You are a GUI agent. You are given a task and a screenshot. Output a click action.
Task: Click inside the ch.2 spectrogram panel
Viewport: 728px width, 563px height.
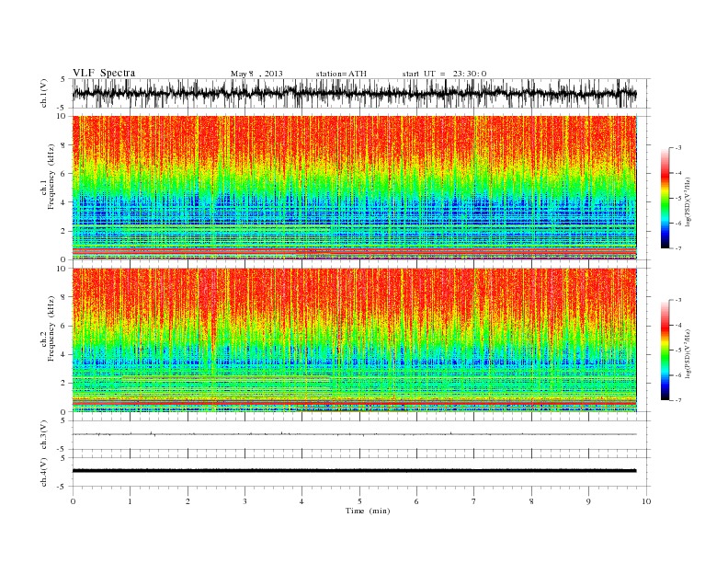[354, 340]
